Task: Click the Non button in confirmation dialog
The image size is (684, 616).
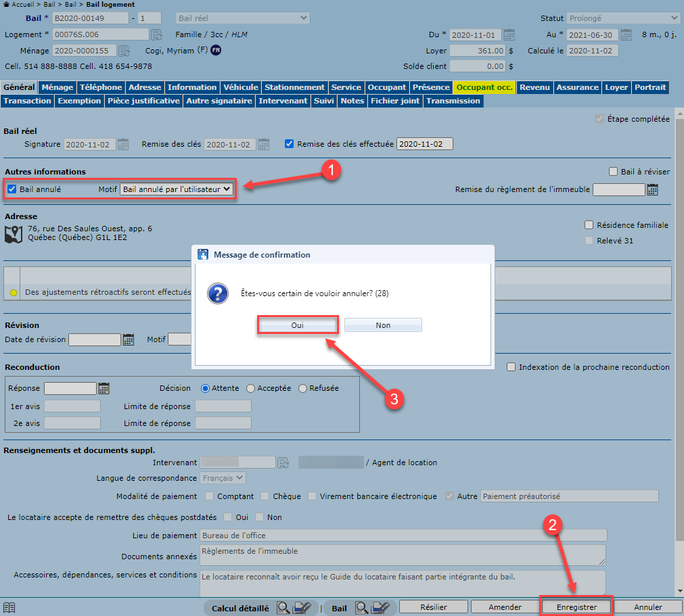Action: [383, 325]
